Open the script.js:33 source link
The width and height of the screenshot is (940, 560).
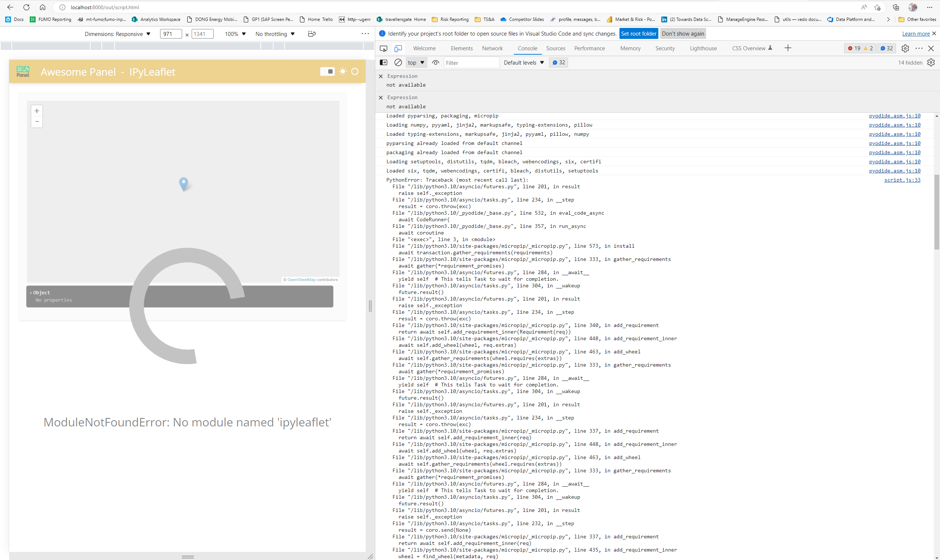(x=902, y=180)
